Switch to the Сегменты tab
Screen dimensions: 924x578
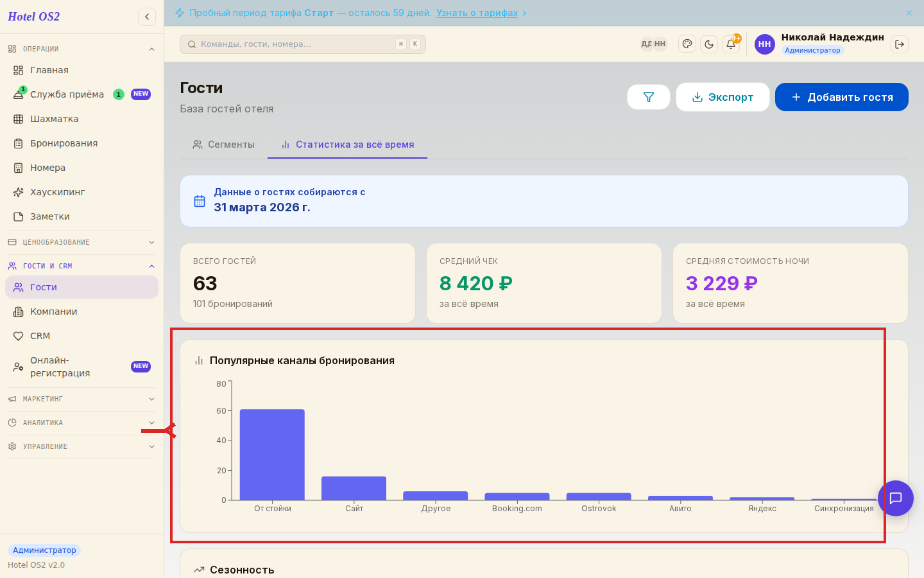pos(223,144)
